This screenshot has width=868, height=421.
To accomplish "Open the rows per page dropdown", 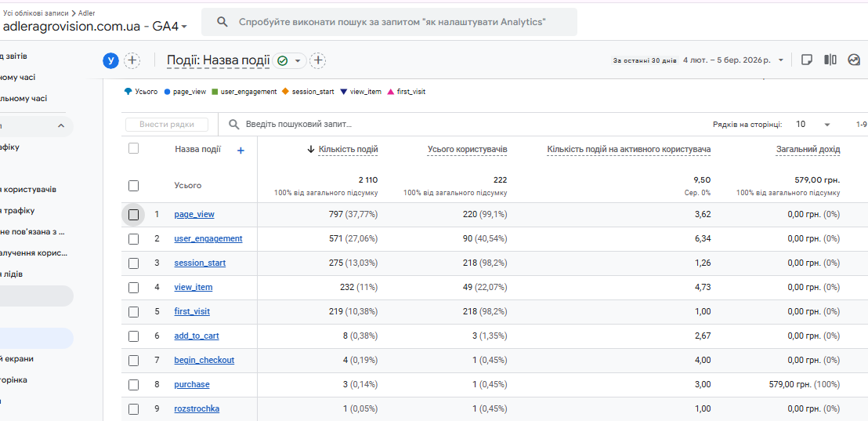I will [x=813, y=125].
